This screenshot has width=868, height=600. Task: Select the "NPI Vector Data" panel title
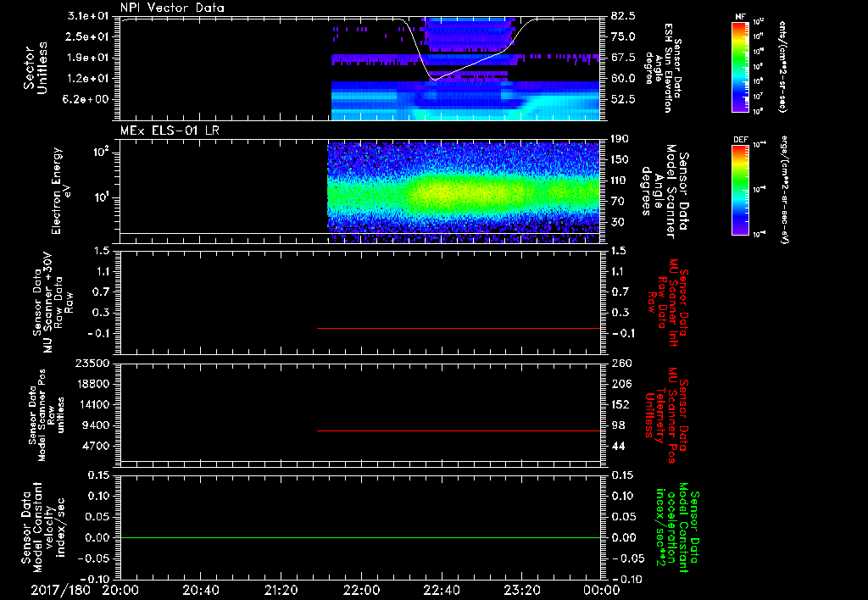point(172,8)
